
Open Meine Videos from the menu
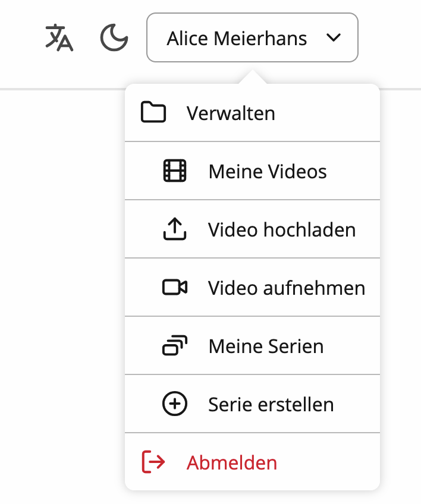click(268, 172)
